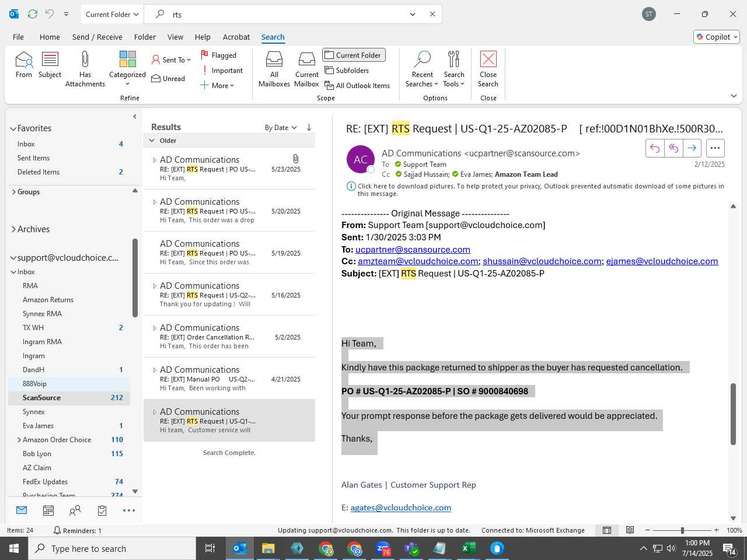The height and width of the screenshot is (560, 747).
Task: Expand the Archives folder group
Action: pos(13,229)
